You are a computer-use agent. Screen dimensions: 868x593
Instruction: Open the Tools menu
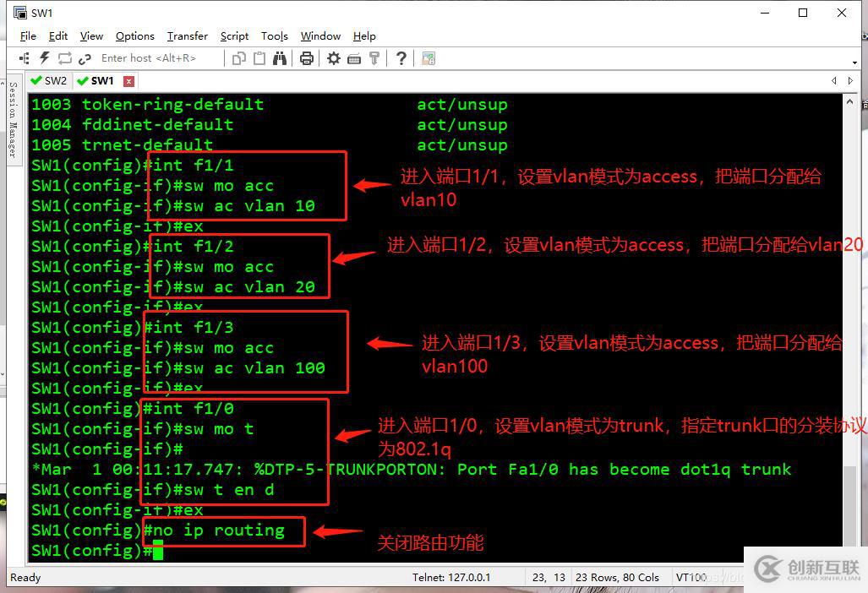click(x=275, y=36)
